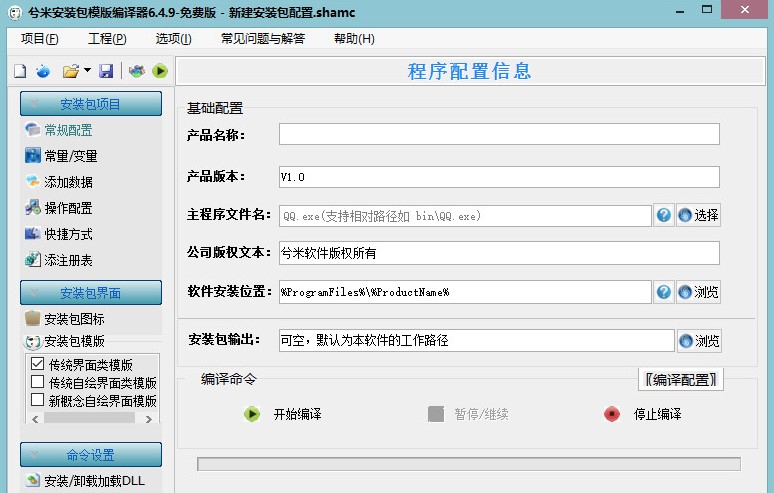The image size is (774, 493).
Task: Select 快捷方式 in the sidebar
Action: tap(69, 234)
